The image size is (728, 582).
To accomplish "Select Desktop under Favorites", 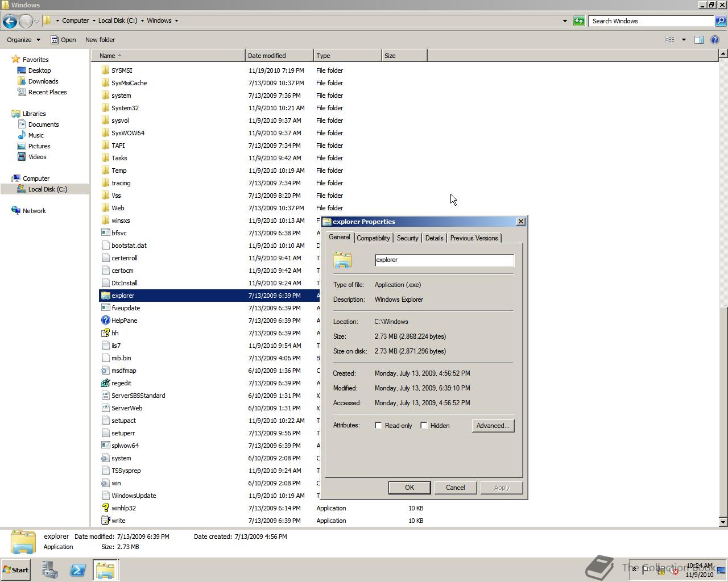I will (x=39, y=70).
